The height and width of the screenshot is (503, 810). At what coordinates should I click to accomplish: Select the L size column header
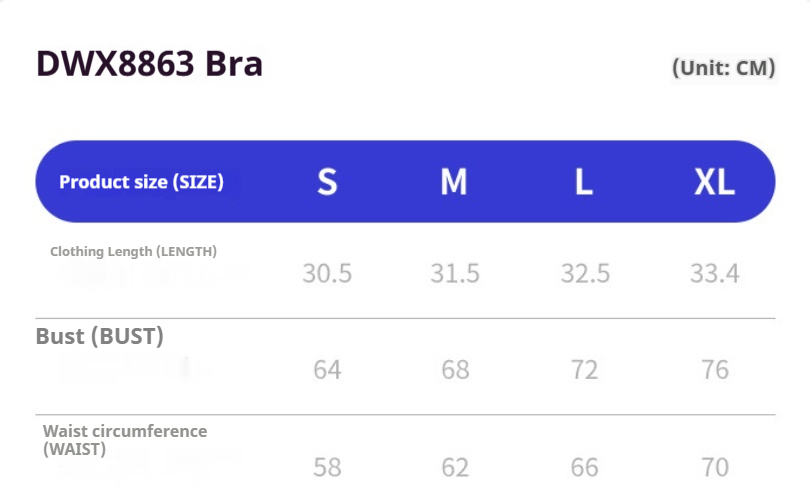click(x=584, y=182)
